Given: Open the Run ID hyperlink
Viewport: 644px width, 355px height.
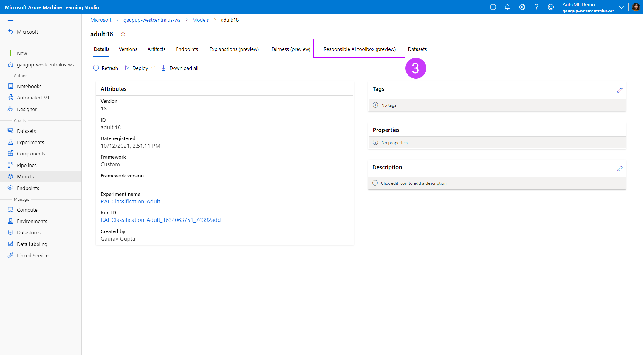Looking at the screenshot, I should pos(160,220).
